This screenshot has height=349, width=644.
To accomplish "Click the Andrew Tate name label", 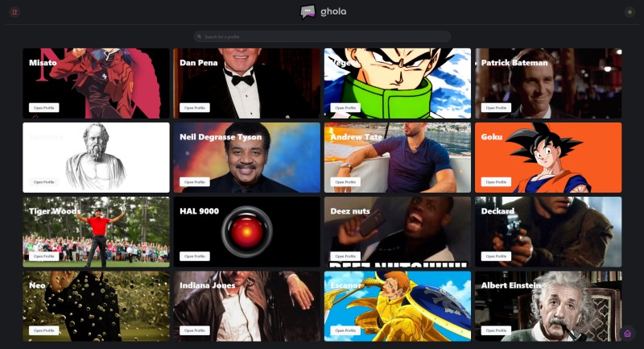I will [x=357, y=137].
